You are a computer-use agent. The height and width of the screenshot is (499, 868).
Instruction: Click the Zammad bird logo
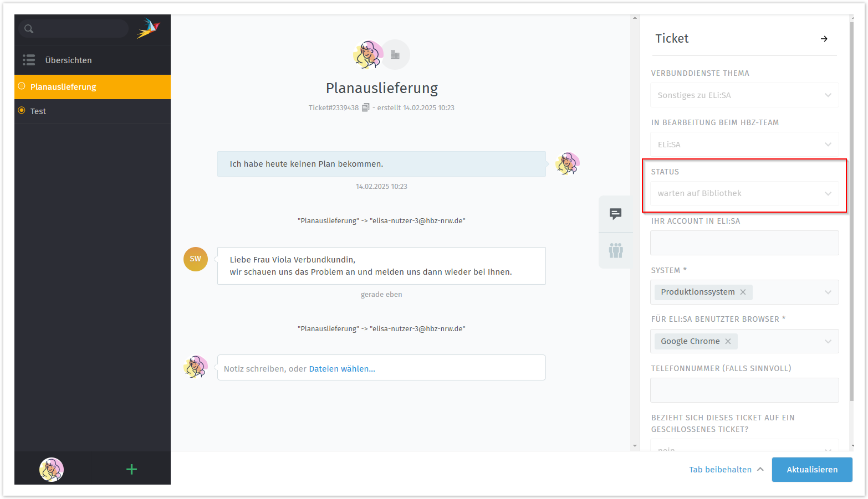(x=149, y=28)
